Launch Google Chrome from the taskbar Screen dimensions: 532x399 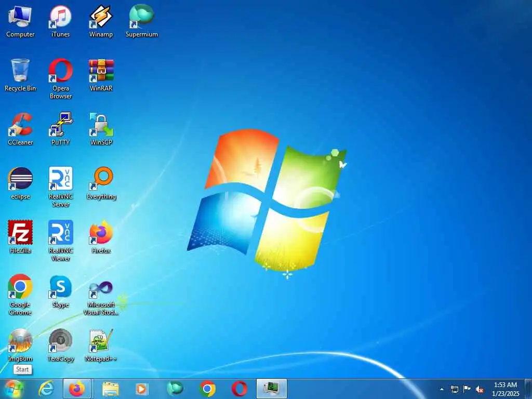tap(207, 389)
